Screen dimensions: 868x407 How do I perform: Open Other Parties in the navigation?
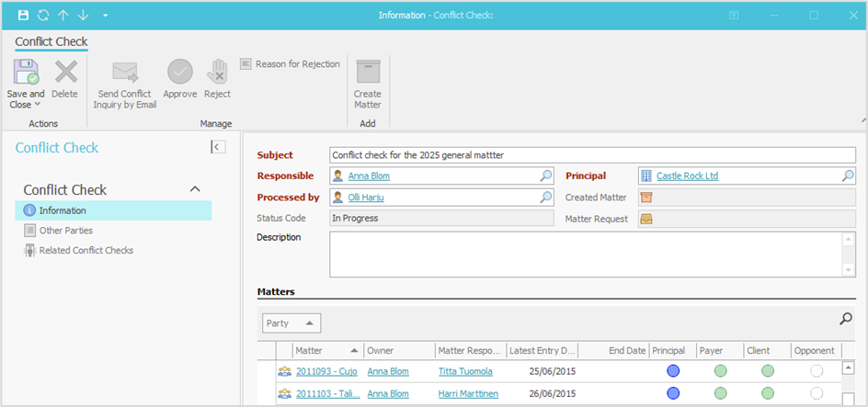tap(65, 231)
